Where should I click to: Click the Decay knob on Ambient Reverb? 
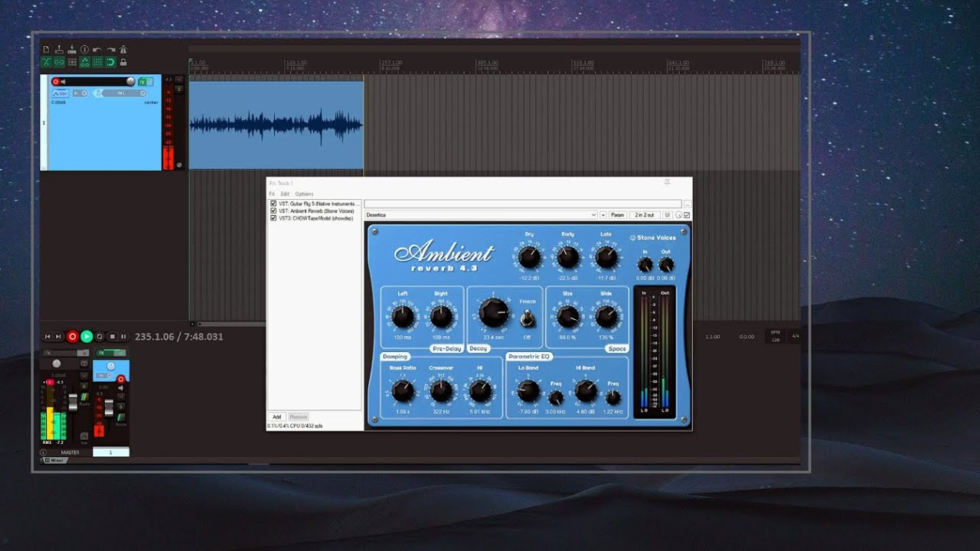tap(494, 313)
